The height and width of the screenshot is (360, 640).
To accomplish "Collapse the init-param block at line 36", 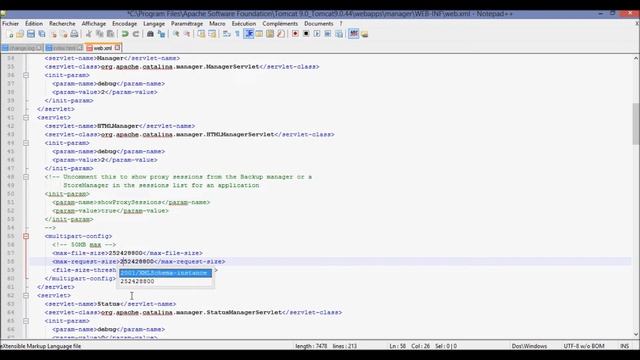I will (26, 76).
